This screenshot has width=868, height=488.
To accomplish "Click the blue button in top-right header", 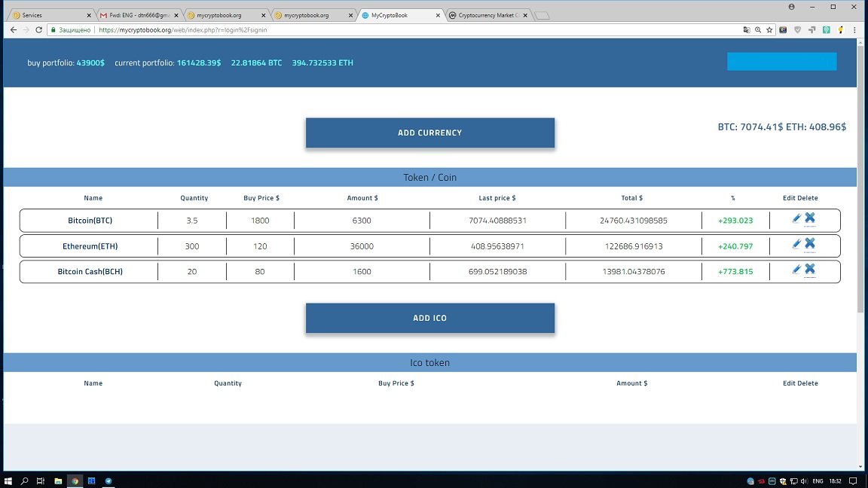I will (x=781, y=62).
